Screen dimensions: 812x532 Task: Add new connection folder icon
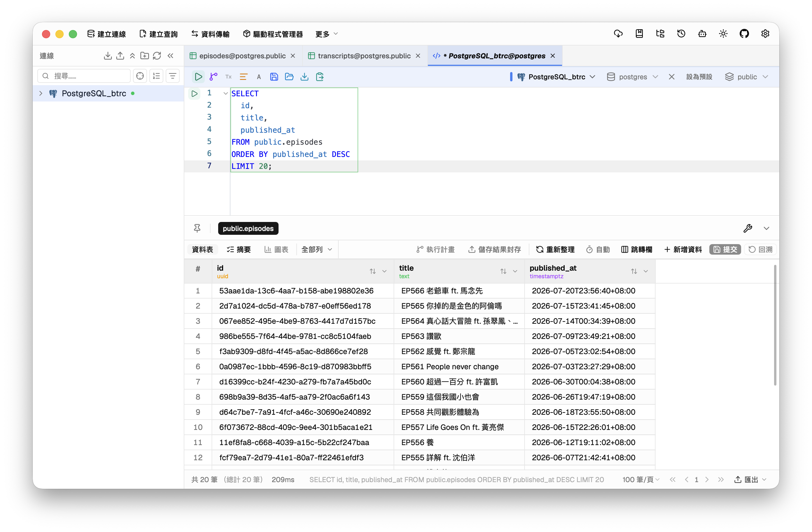coord(145,56)
